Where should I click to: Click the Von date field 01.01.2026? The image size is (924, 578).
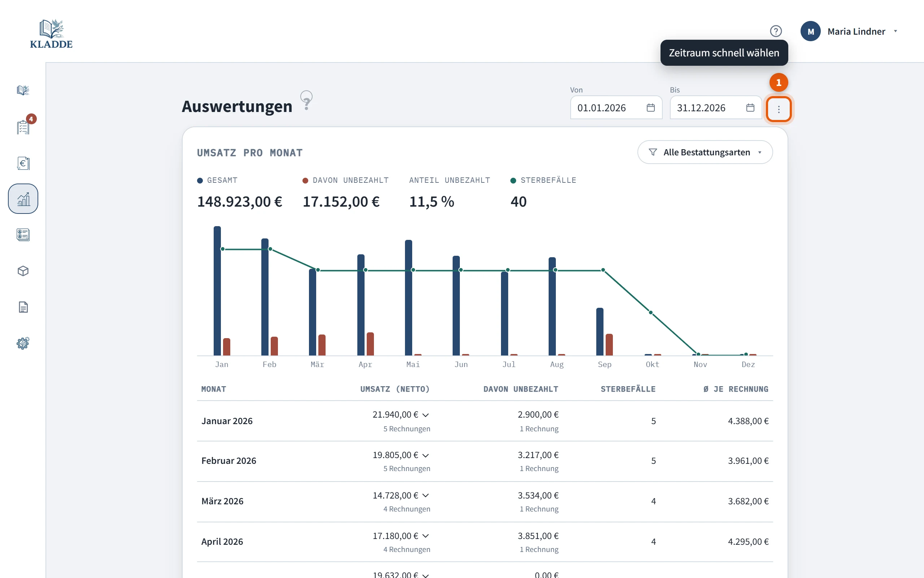pos(616,108)
